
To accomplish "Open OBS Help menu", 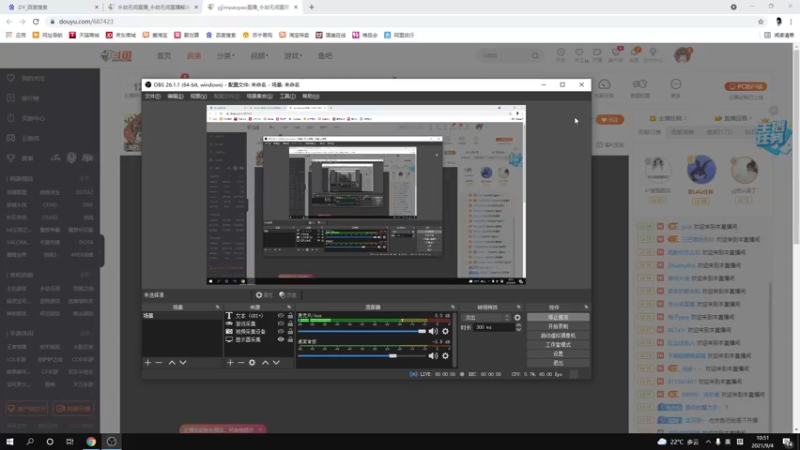I will click(x=311, y=96).
